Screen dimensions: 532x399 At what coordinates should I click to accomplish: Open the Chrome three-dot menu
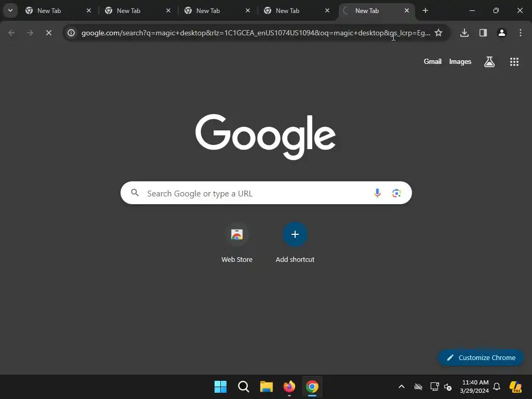521,33
